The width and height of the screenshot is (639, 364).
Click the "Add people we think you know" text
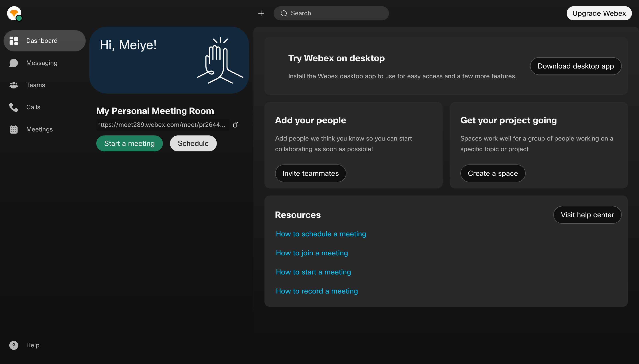[343, 144]
